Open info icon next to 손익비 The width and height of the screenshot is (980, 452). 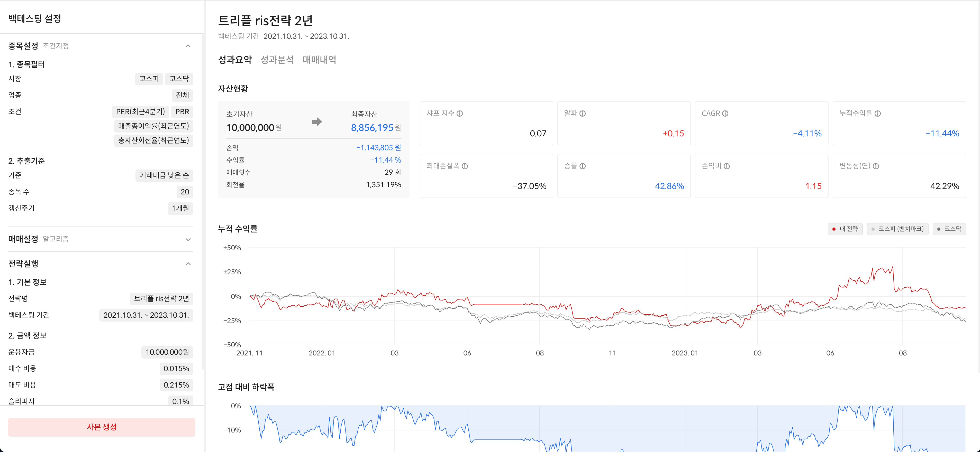coord(727,166)
